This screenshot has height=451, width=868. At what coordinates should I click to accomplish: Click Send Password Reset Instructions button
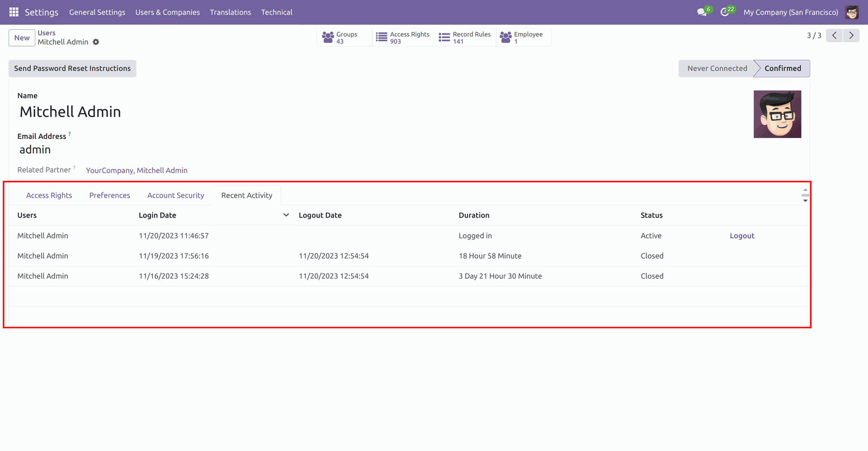72,68
